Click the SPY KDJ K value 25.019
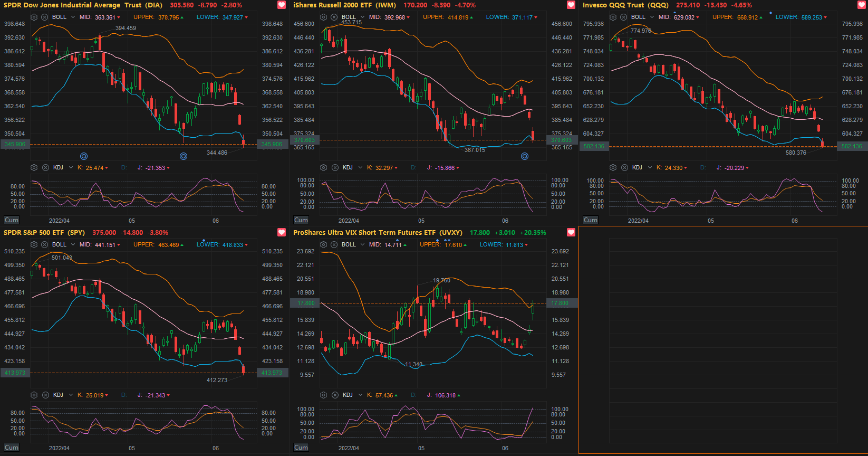 point(95,395)
